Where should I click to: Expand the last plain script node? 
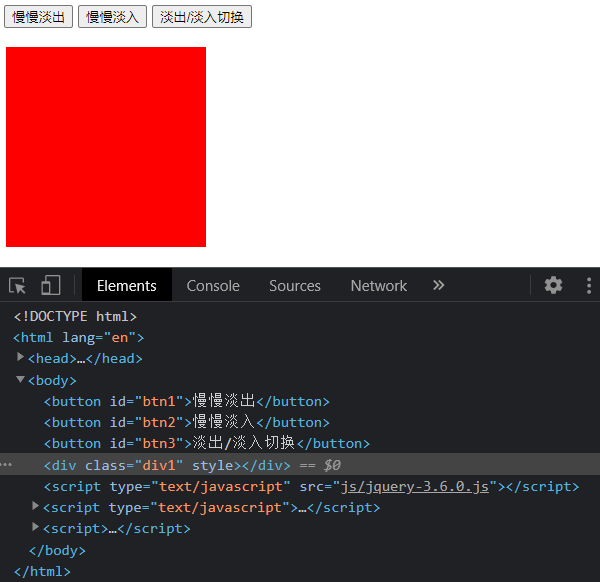[35, 527]
